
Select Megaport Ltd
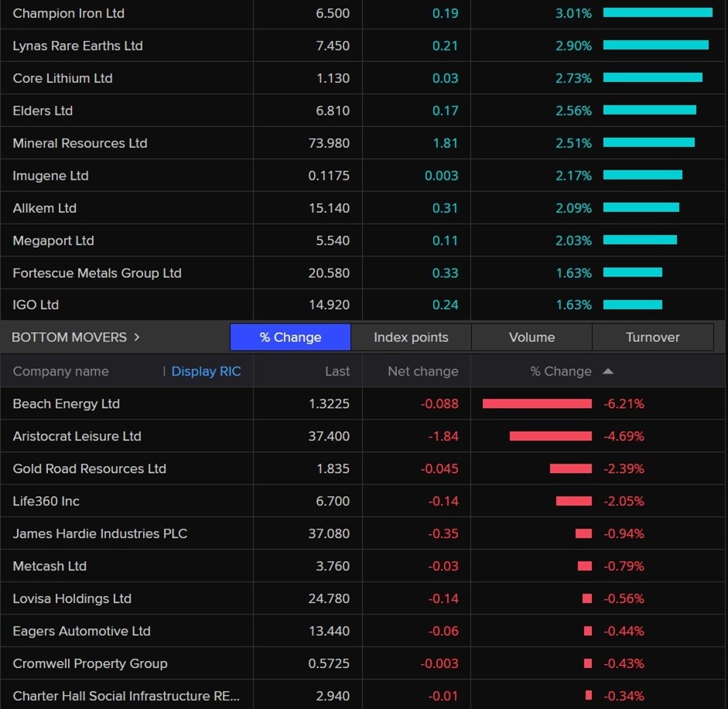pos(53,240)
